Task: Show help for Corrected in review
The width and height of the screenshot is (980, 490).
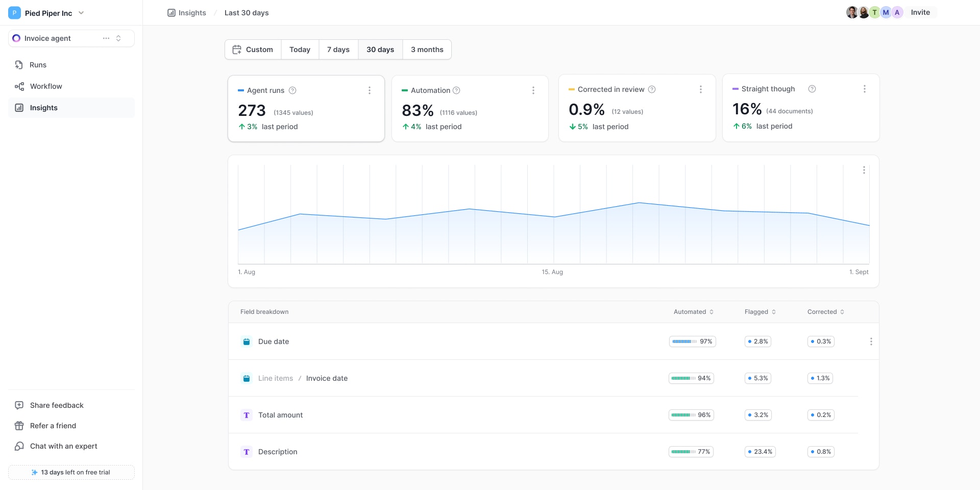Action: tap(652, 89)
